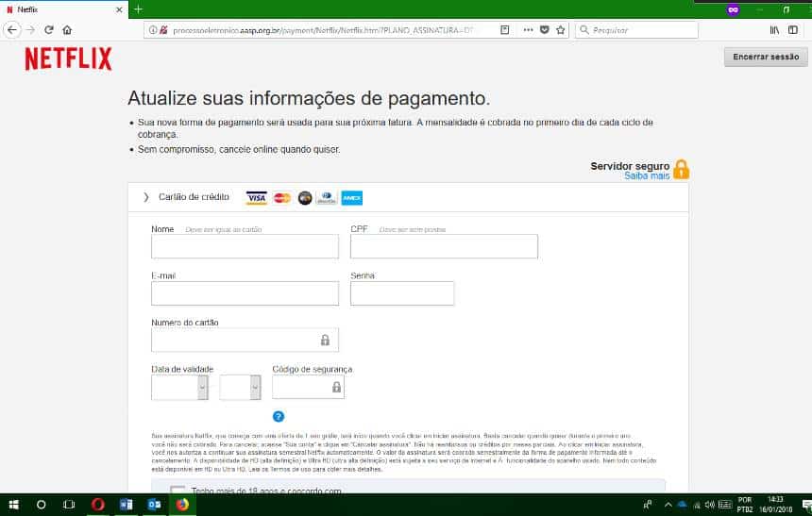Image resolution: width=812 pixels, height=516 pixels.
Task: Click the People icon on the taskbar
Action: pos(648,505)
